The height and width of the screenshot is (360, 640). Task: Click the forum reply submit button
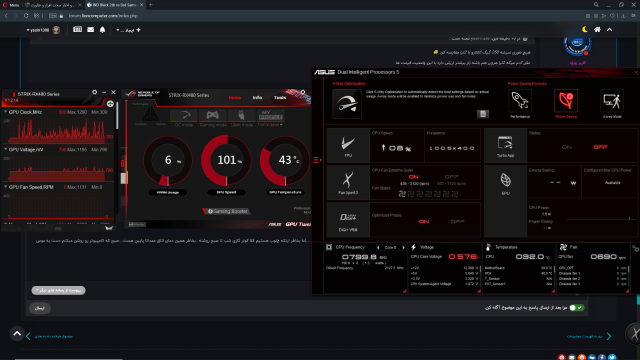40,308
